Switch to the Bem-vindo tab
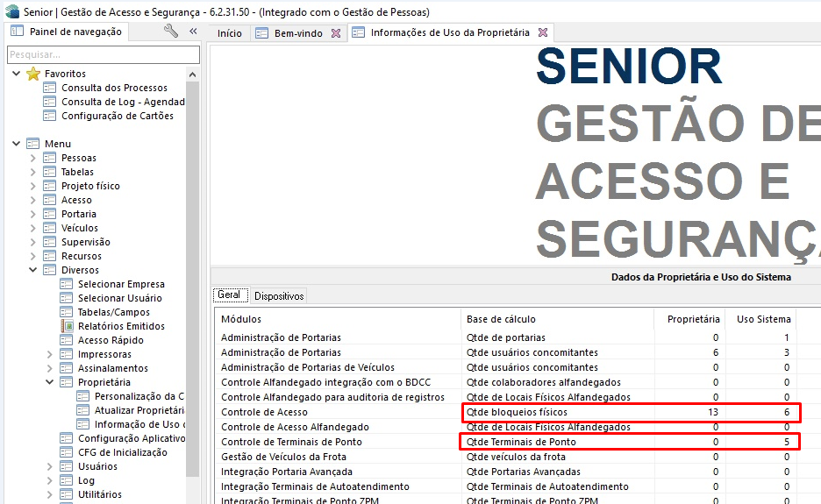This screenshot has width=821, height=504. [x=298, y=33]
